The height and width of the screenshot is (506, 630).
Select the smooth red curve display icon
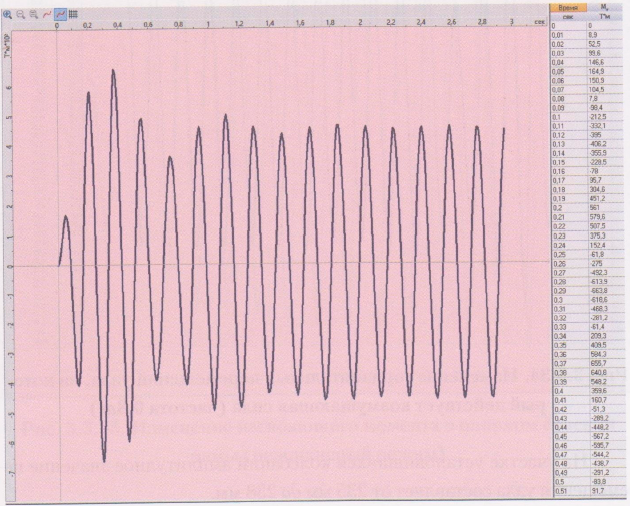click(47, 15)
